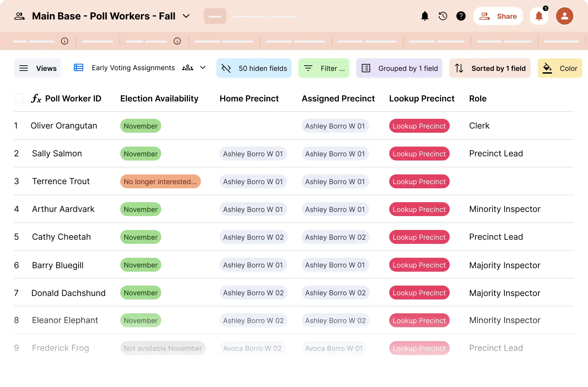The image size is (588, 387).
Task: Open the Sorted by 1 field menu
Action: (490, 68)
